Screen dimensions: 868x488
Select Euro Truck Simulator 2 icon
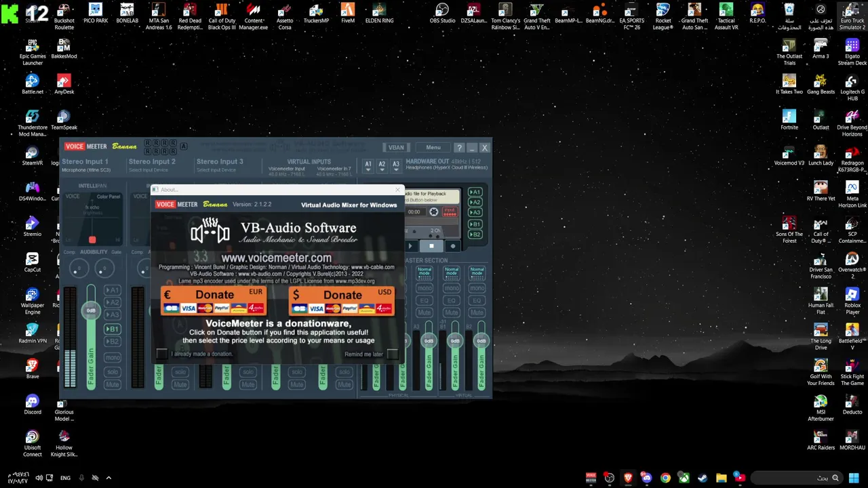click(852, 16)
